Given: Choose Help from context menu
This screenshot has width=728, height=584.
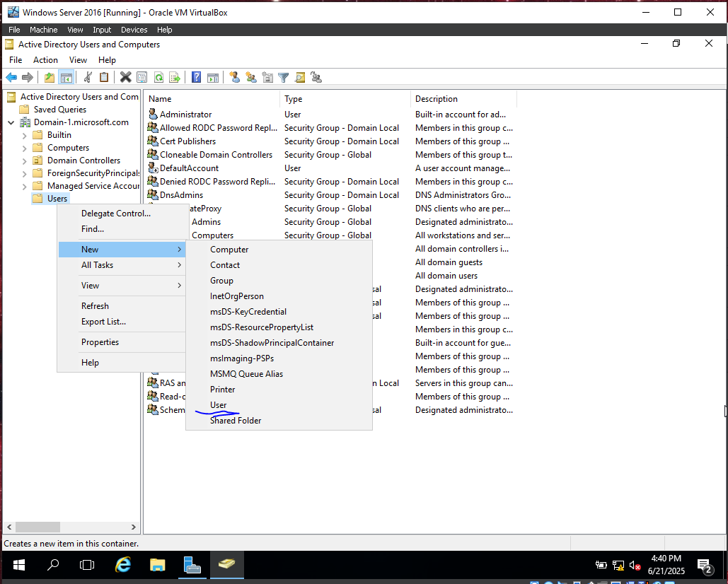Looking at the screenshot, I should tap(122, 362).
